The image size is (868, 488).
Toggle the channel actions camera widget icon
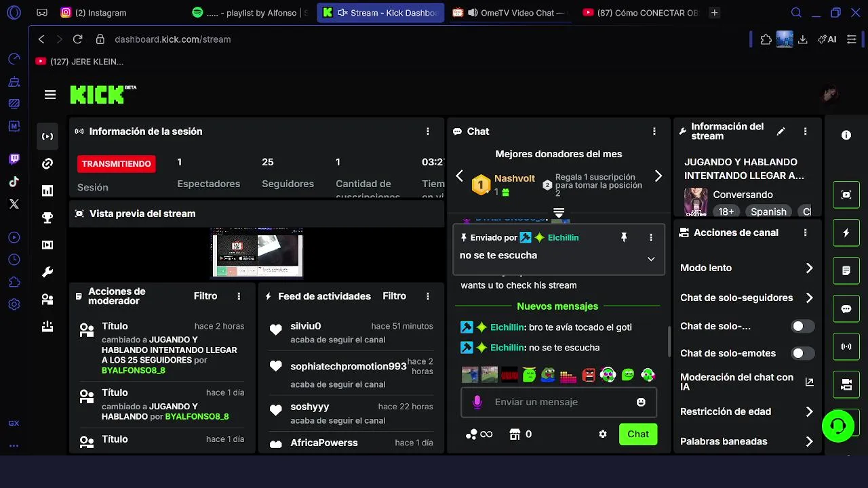tap(846, 384)
